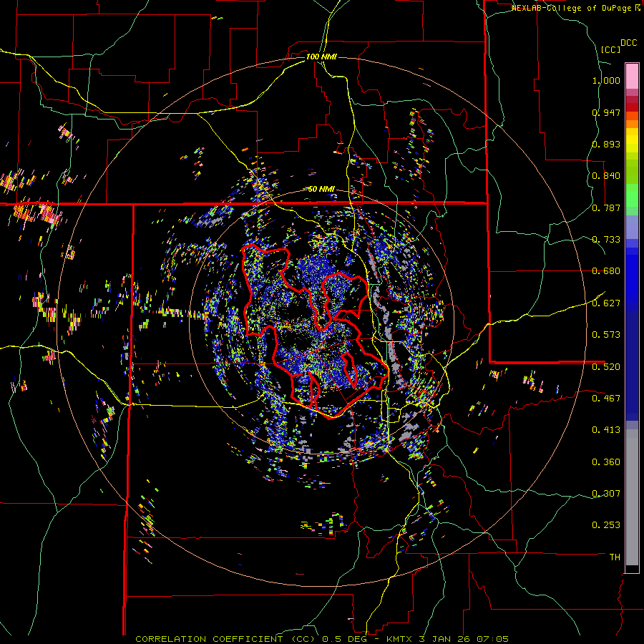Click the 0.733 scale value
This screenshot has width=644, height=644.
coord(606,240)
